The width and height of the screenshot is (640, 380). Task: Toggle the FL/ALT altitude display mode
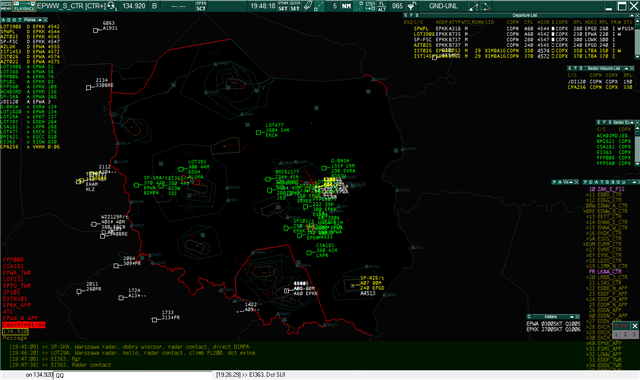click(382, 6)
